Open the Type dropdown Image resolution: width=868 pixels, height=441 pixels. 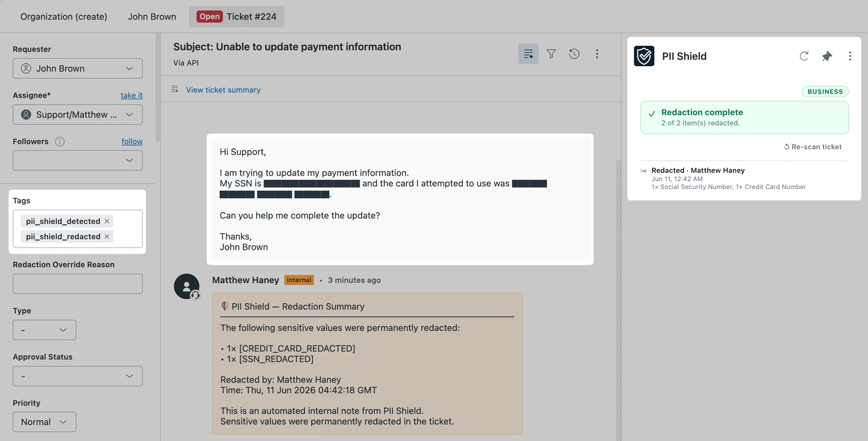44,330
